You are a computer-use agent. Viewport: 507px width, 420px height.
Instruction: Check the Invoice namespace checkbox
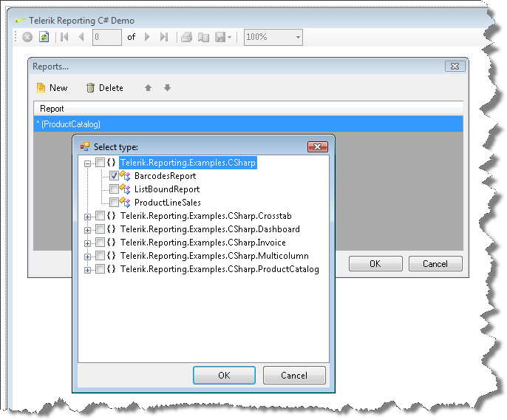tap(101, 242)
